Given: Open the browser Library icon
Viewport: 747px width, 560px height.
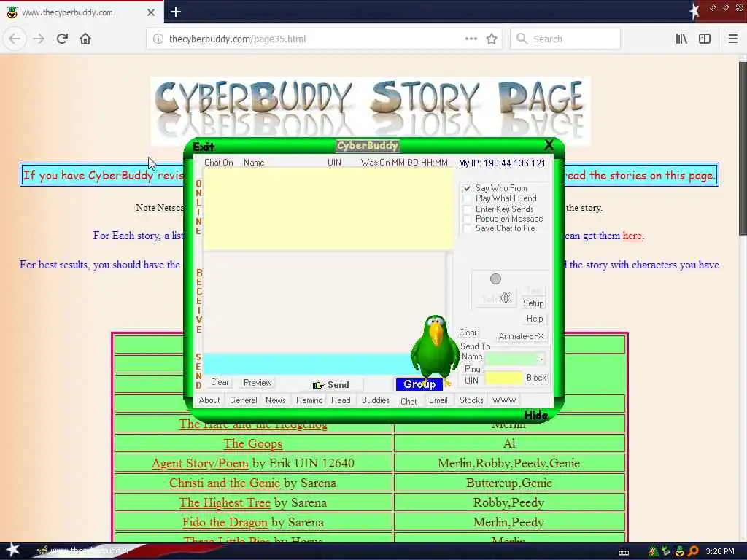Looking at the screenshot, I should (681, 39).
